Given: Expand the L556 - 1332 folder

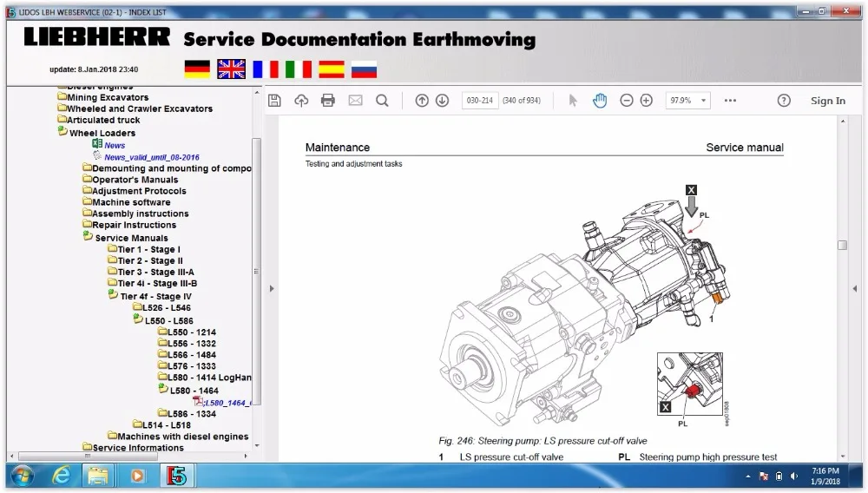Looking at the screenshot, I should pos(187,344).
